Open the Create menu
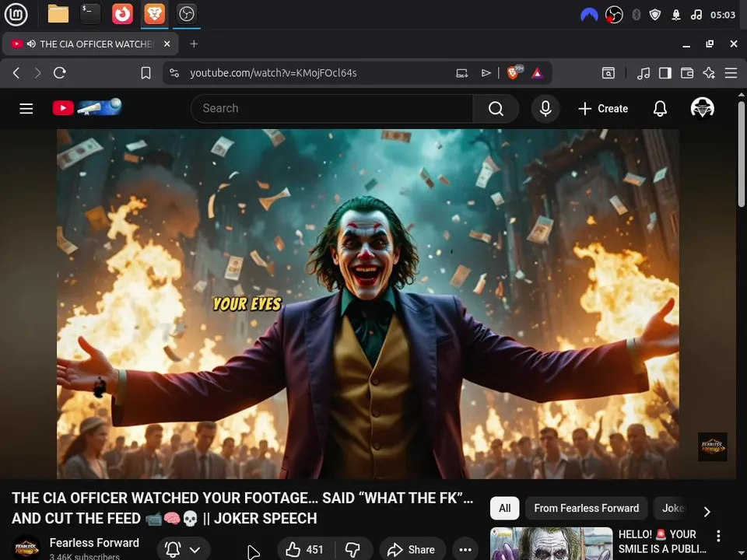 tap(603, 109)
